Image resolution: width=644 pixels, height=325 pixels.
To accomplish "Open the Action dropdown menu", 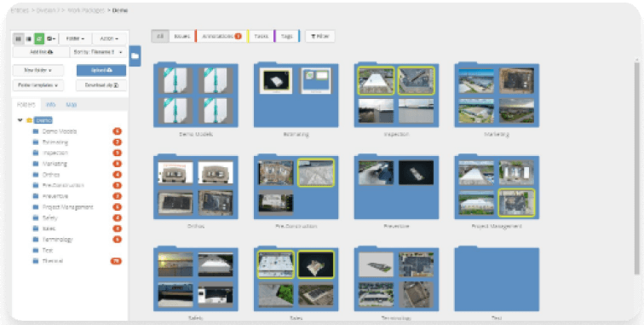I will [x=109, y=38].
